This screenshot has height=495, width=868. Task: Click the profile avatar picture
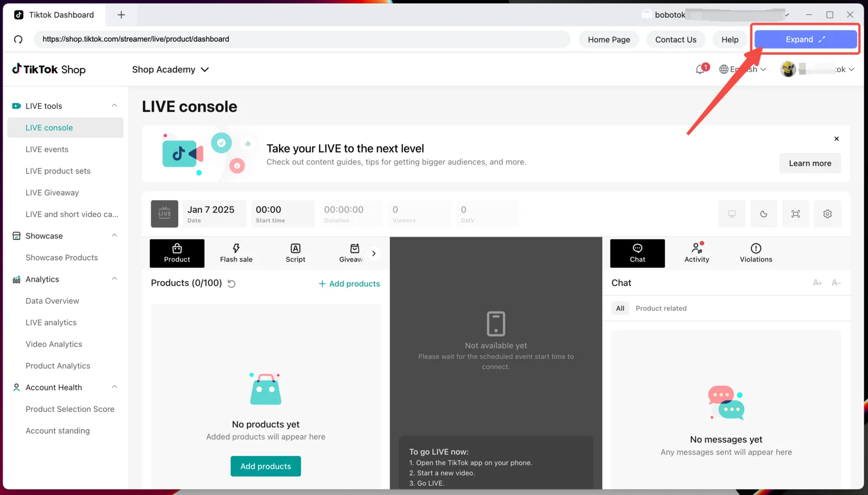pyautogui.click(x=788, y=69)
